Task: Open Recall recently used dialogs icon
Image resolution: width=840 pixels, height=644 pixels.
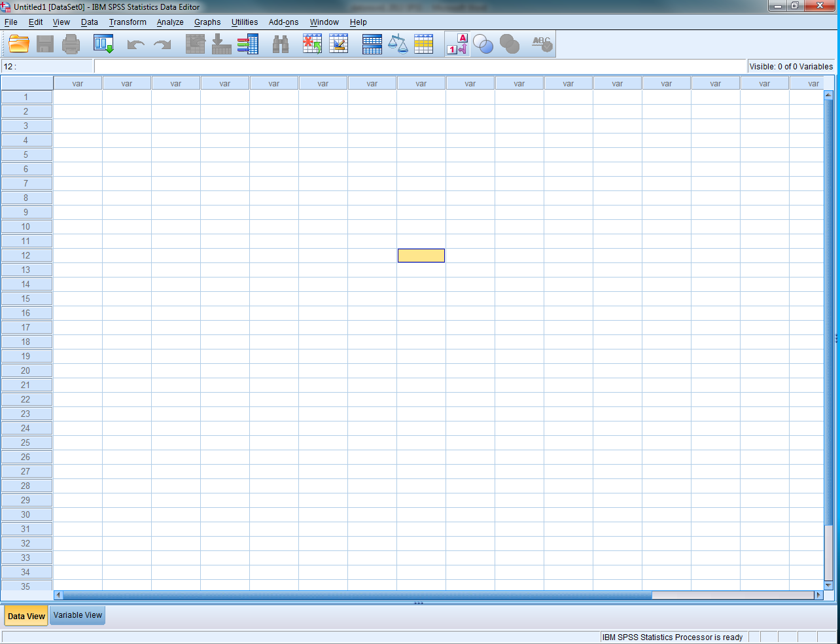Action: 103,45
